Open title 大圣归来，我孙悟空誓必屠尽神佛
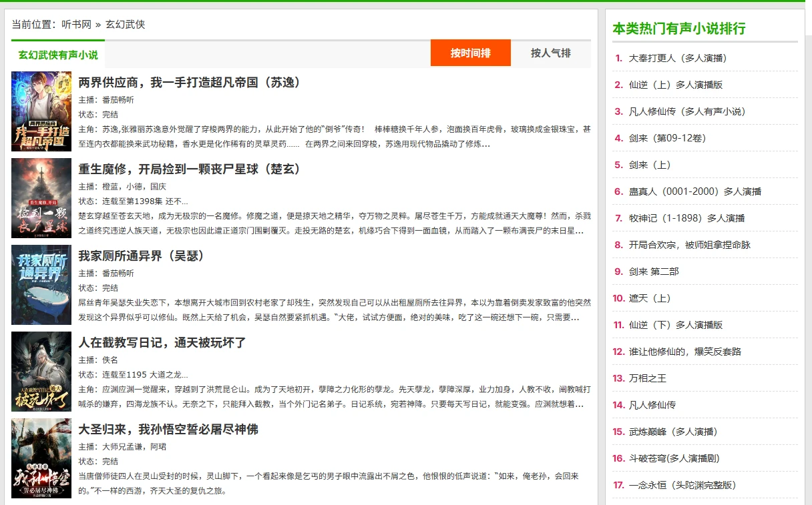Viewport: 812px width, 505px height. 168,430
